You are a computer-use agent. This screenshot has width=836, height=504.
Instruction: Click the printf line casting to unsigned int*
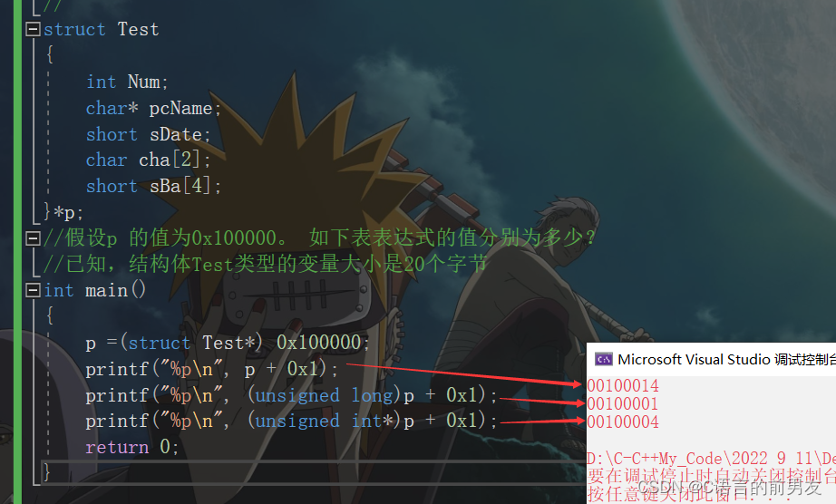point(291,421)
